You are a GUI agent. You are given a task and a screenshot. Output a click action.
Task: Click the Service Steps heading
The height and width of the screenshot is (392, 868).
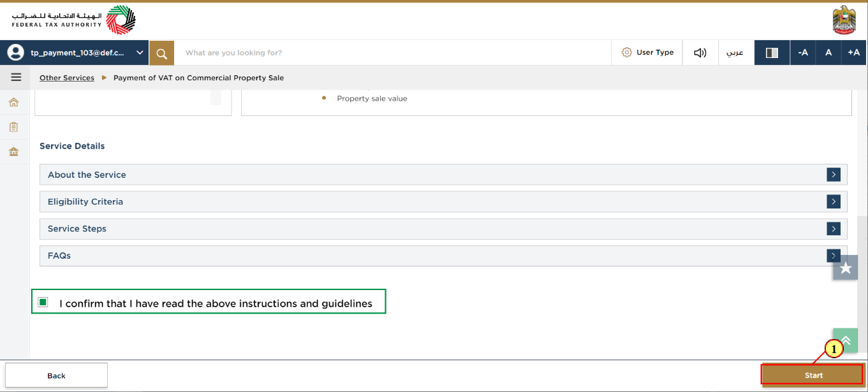tap(77, 228)
